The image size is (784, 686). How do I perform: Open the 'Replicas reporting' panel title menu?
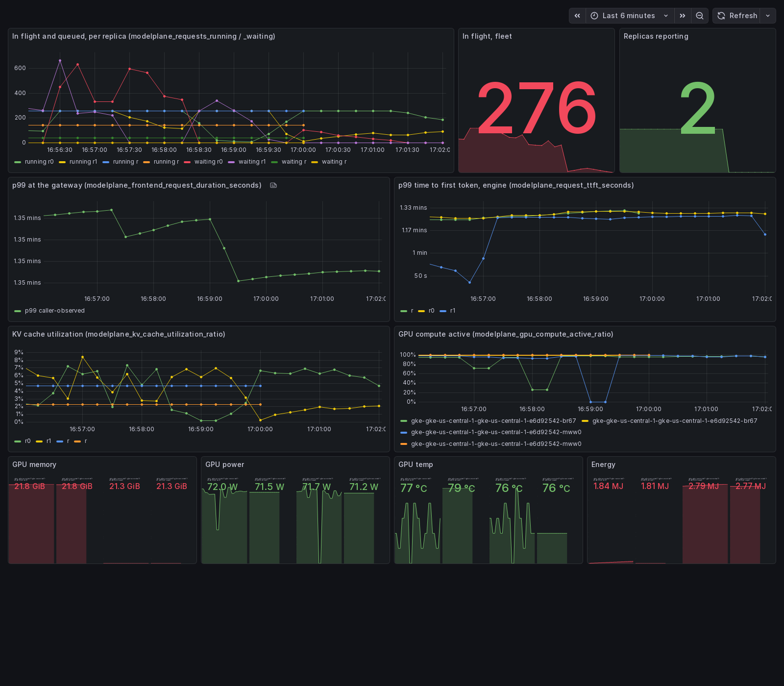656,36
